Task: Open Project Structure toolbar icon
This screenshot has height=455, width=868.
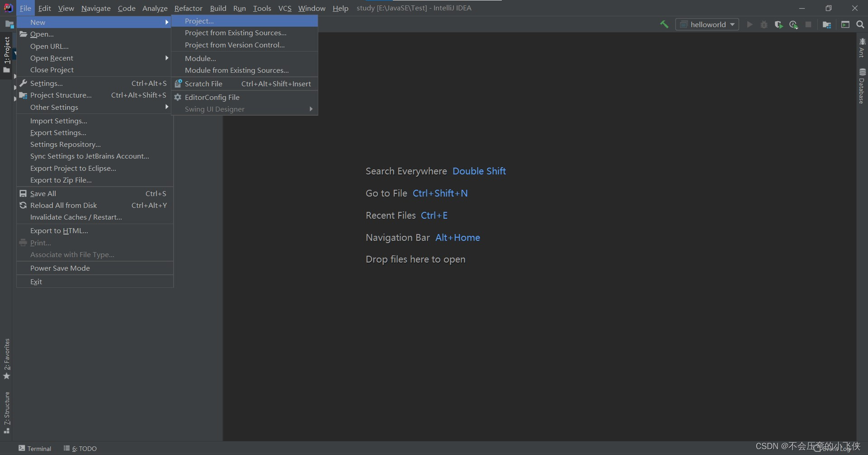Action: point(827,24)
